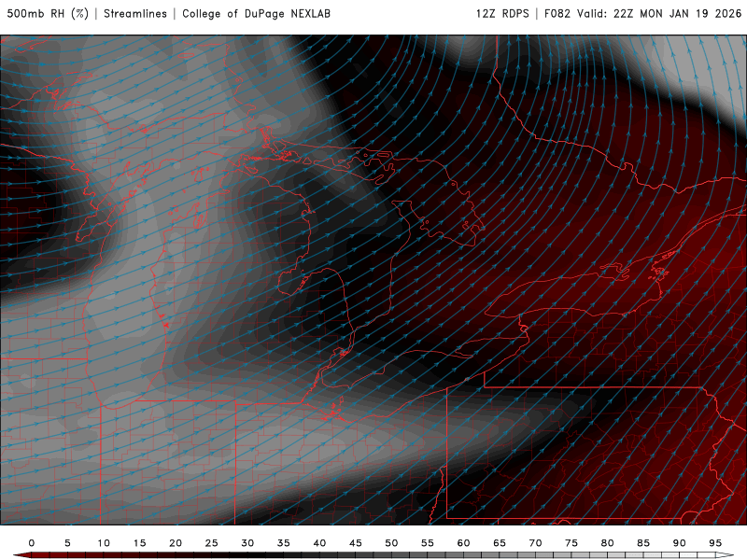Click the dark red low-end color bar swatch
Screen dimensions: 747x560
(x=22, y=555)
